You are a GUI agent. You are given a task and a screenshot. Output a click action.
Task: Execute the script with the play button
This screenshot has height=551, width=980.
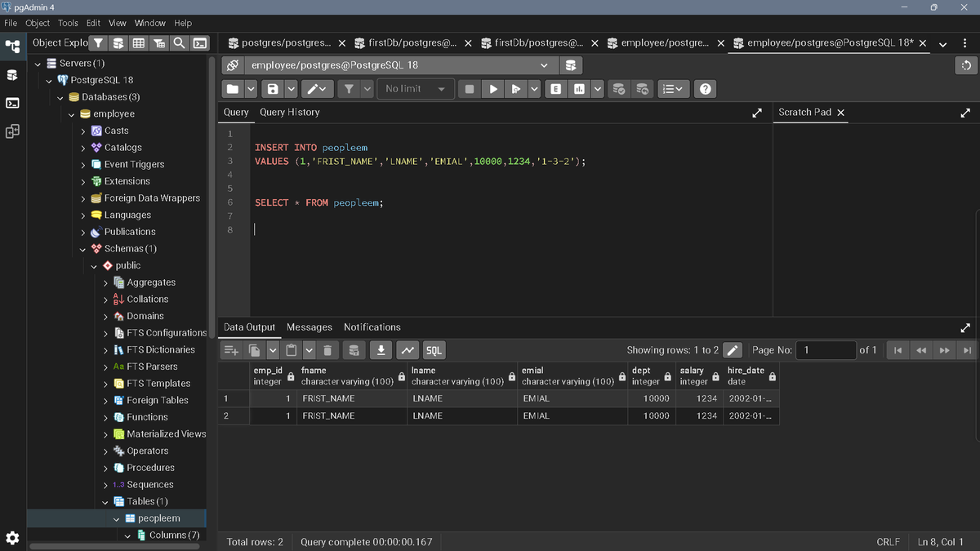click(492, 88)
